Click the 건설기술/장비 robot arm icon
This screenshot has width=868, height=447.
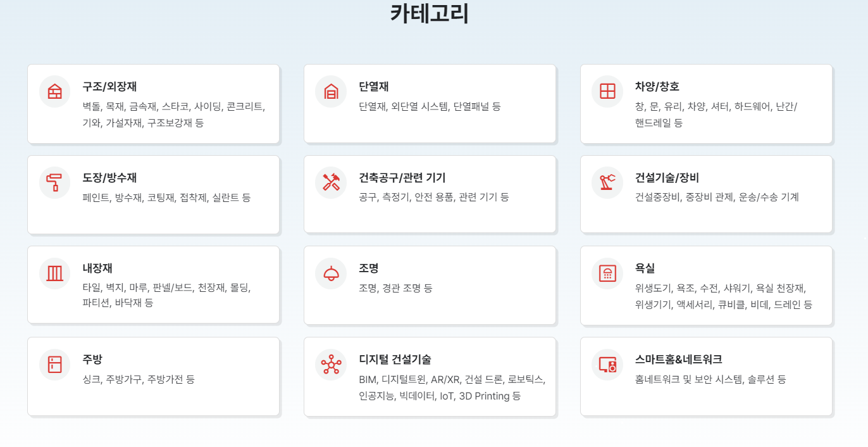(607, 182)
